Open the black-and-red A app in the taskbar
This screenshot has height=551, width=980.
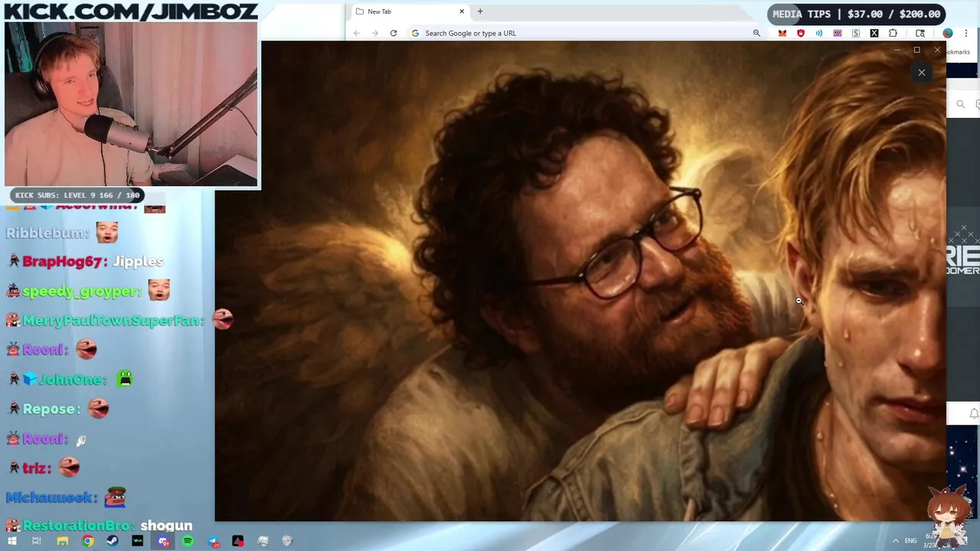238,542
